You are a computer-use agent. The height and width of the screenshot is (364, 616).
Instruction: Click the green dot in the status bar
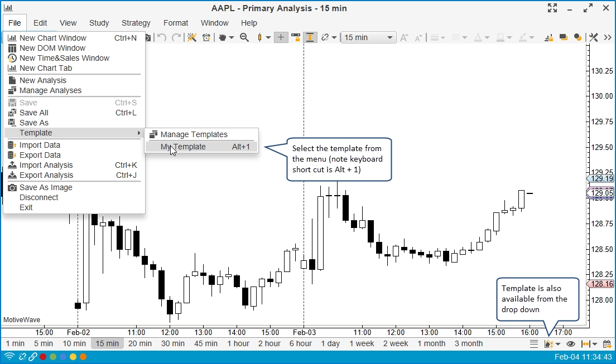point(52,357)
